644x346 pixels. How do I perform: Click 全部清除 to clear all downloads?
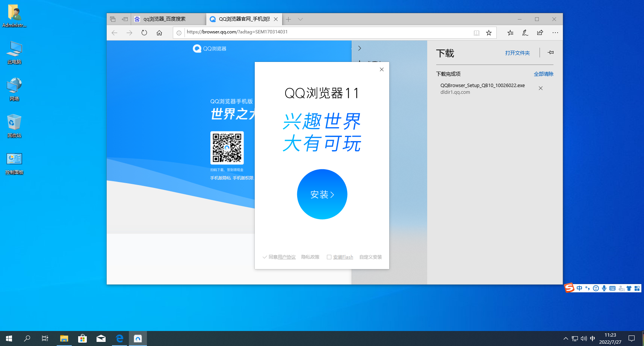[x=544, y=74]
